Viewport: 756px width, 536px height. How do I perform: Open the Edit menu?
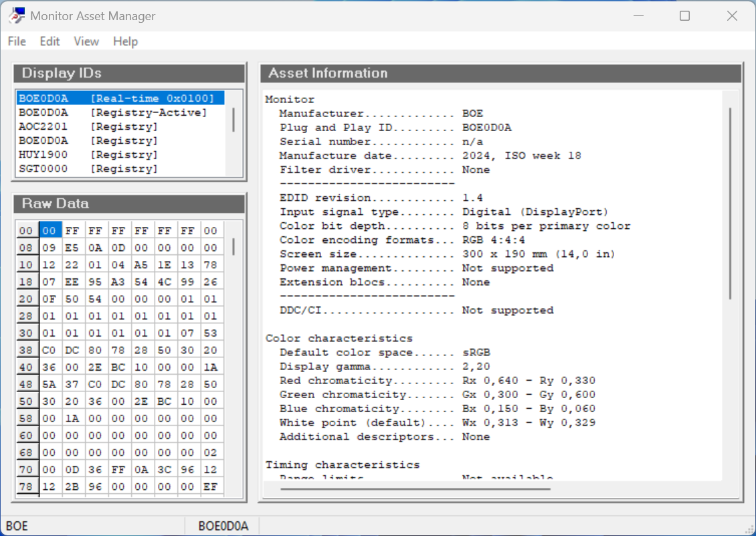click(50, 41)
